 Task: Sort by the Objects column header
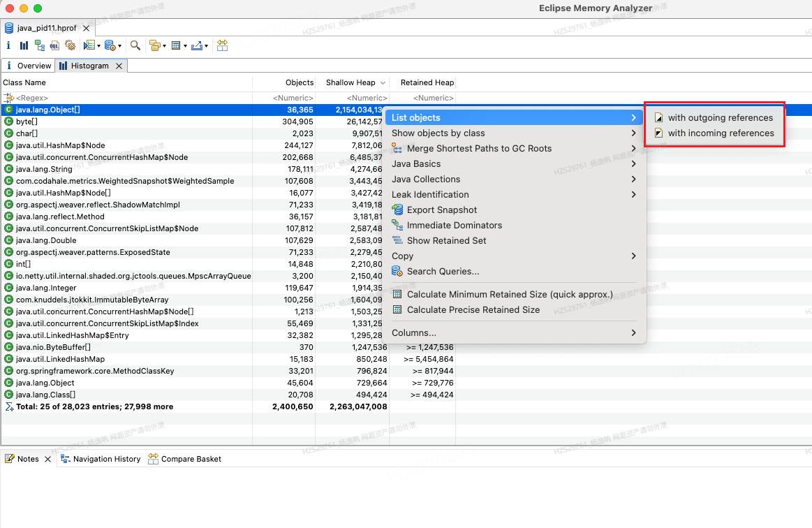(x=283, y=82)
